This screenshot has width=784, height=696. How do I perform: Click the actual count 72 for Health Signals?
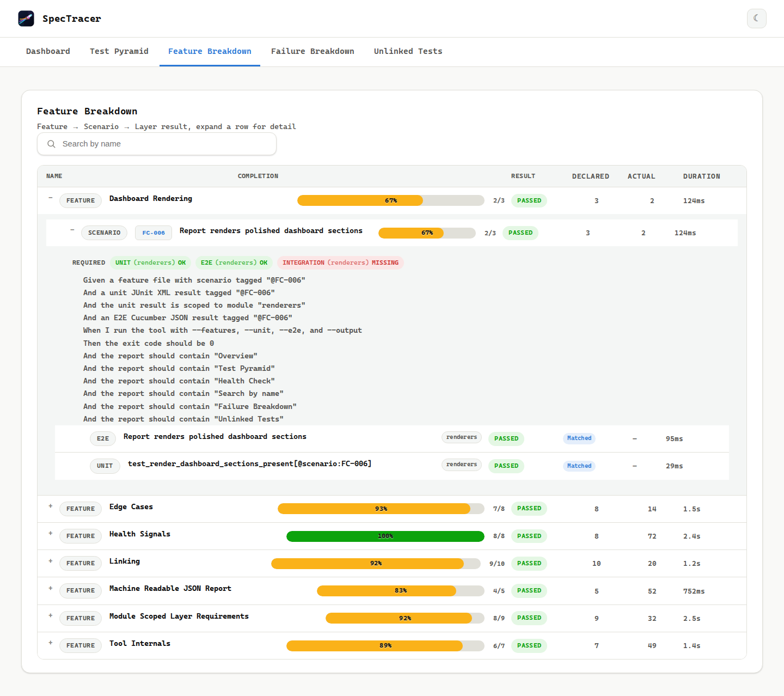click(x=652, y=536)
